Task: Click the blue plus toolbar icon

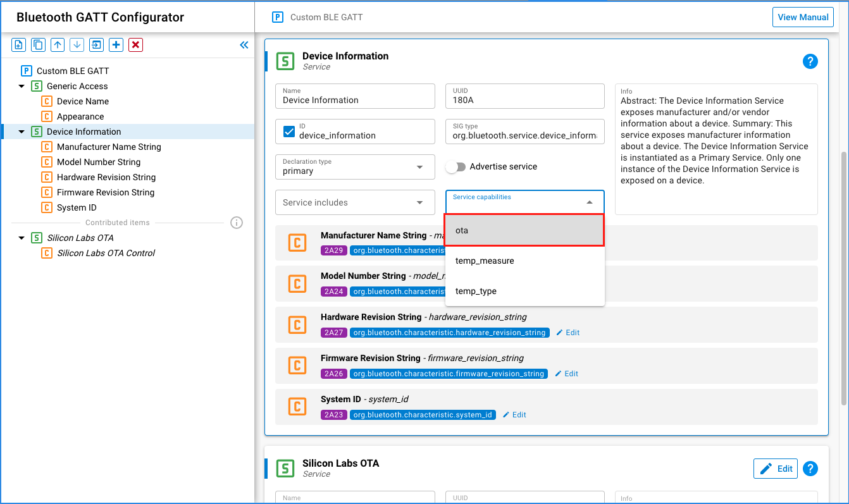Action: click(x=116, y=45)
